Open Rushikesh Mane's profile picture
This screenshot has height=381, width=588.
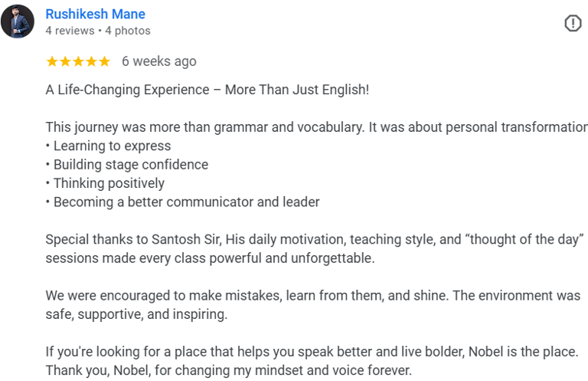point(18,21)
